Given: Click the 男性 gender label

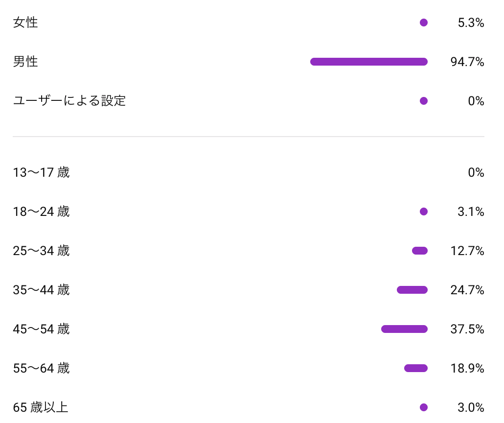Looking at the screenshot, I should pos(25,62).
